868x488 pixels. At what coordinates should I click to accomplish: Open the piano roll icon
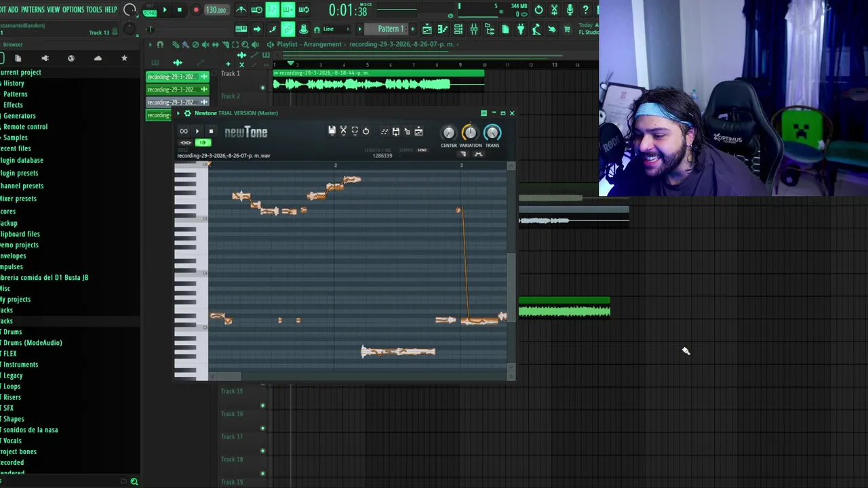[x=443, y=29]
